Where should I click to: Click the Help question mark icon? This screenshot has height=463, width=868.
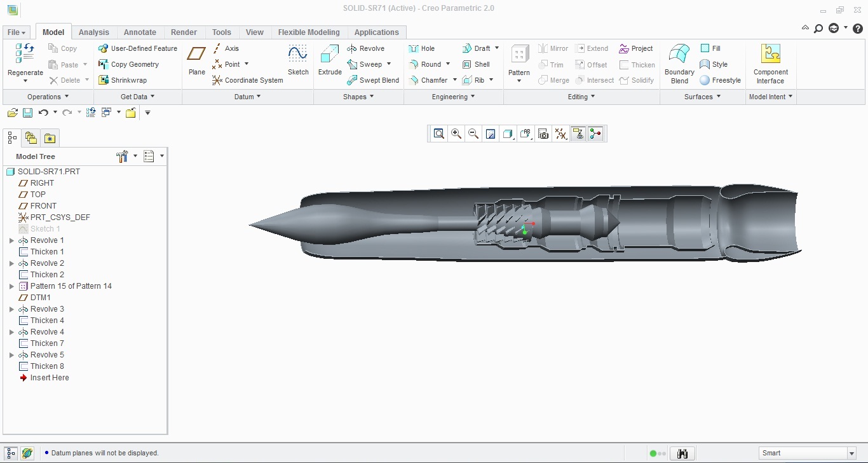[x=857, y=28]
